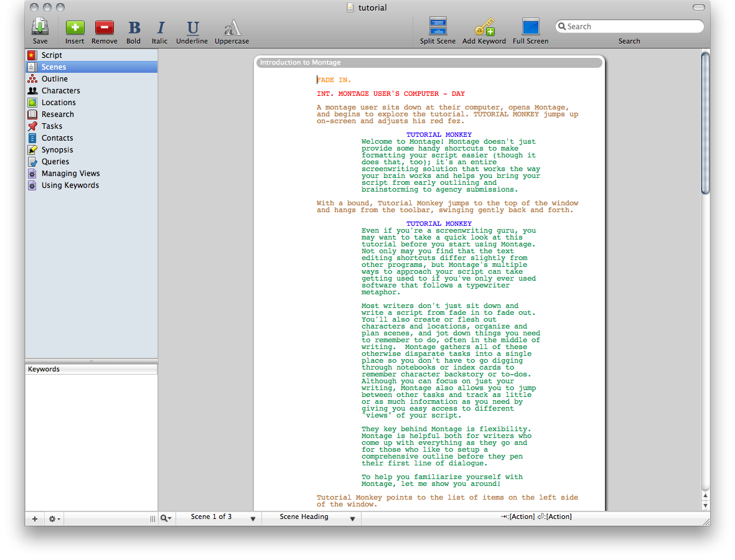Click the Research book icon
This screenshot has height=560, width=735.
tap(32, 114)
